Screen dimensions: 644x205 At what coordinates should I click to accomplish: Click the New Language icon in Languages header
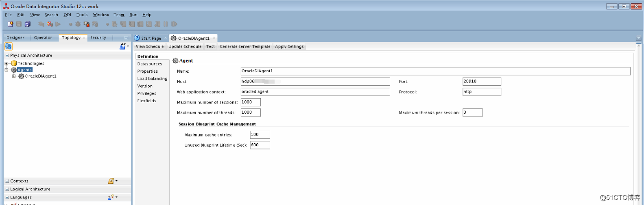coord(111,197)
